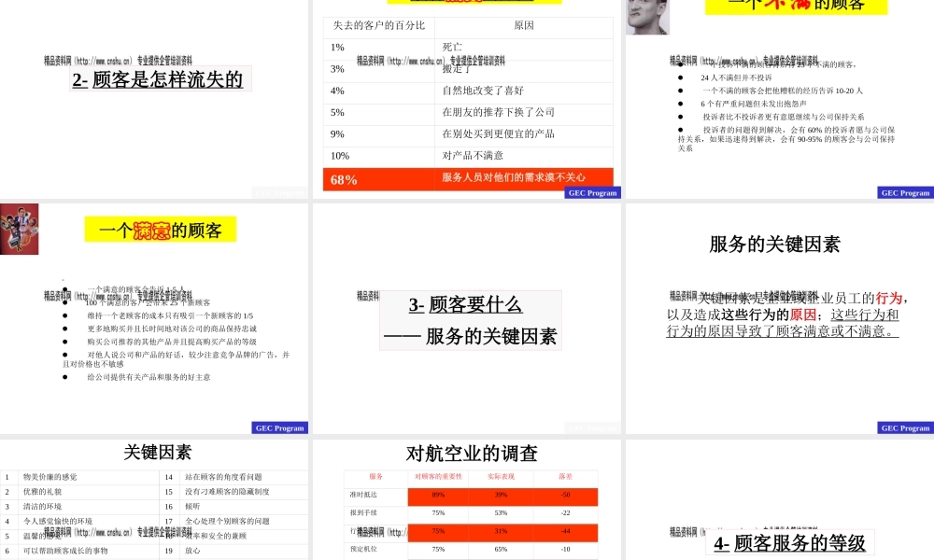Select '服务人员对他们的需求漠不关心' highlighted text
934x560 pixels.
(x=514, y=177)
